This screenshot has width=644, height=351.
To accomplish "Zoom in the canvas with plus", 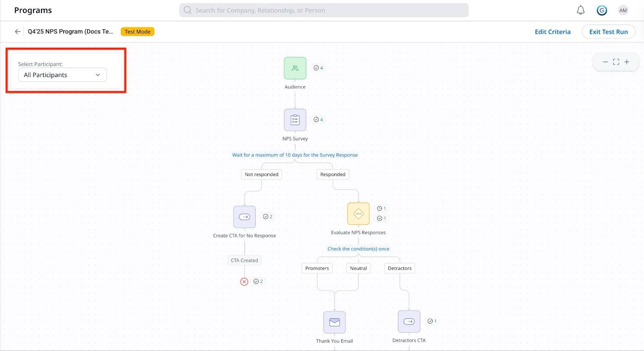I will [x=627, y=62].
